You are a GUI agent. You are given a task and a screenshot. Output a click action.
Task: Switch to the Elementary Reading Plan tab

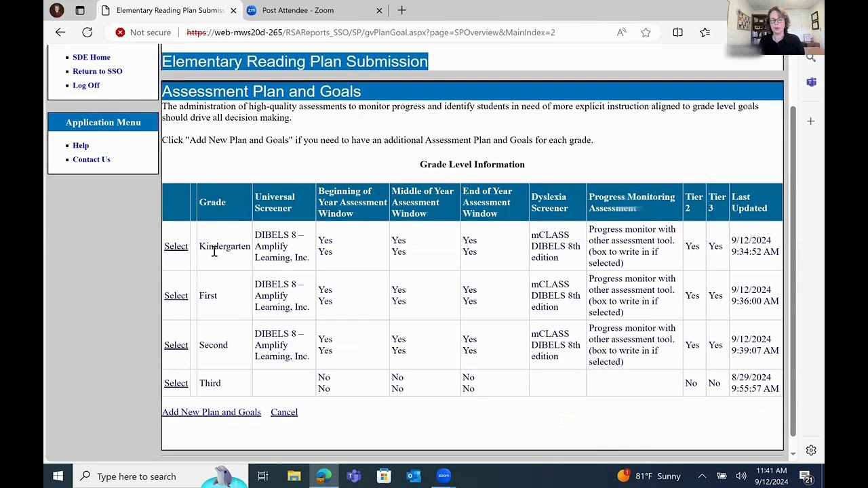tap(170, 10)
